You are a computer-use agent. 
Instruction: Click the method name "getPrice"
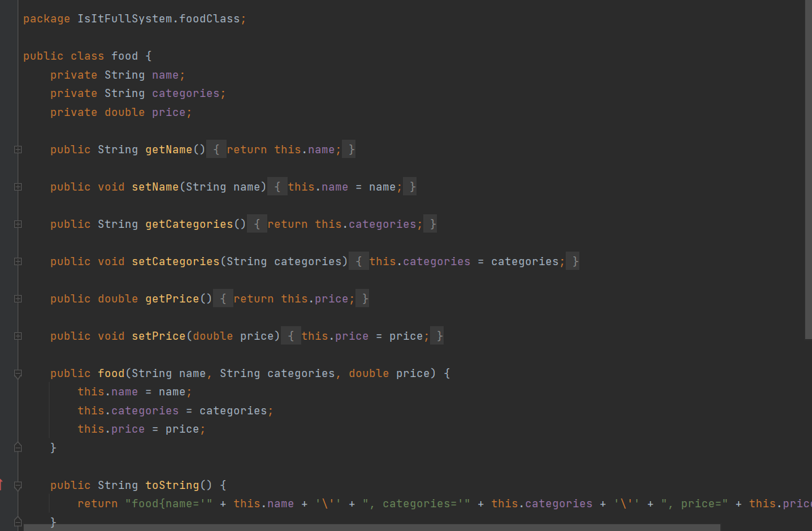pos(172,298)
